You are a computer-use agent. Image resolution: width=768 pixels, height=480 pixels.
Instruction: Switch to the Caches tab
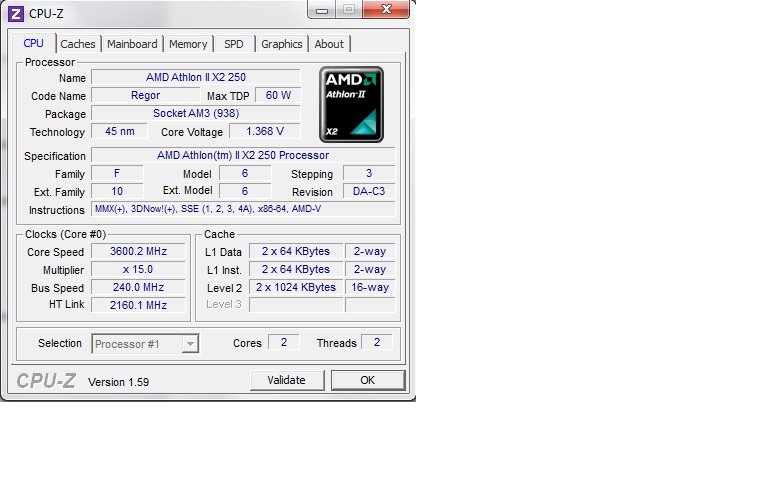(x=78, y=44)
